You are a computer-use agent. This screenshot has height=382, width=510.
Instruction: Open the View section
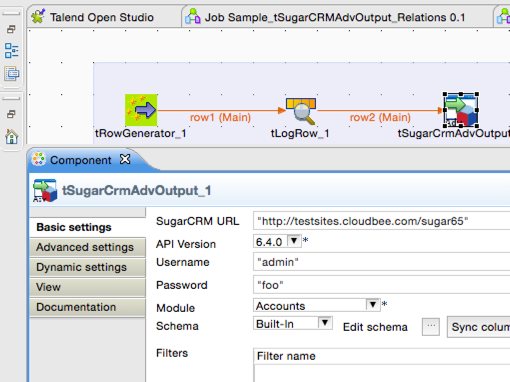point(87,287)
